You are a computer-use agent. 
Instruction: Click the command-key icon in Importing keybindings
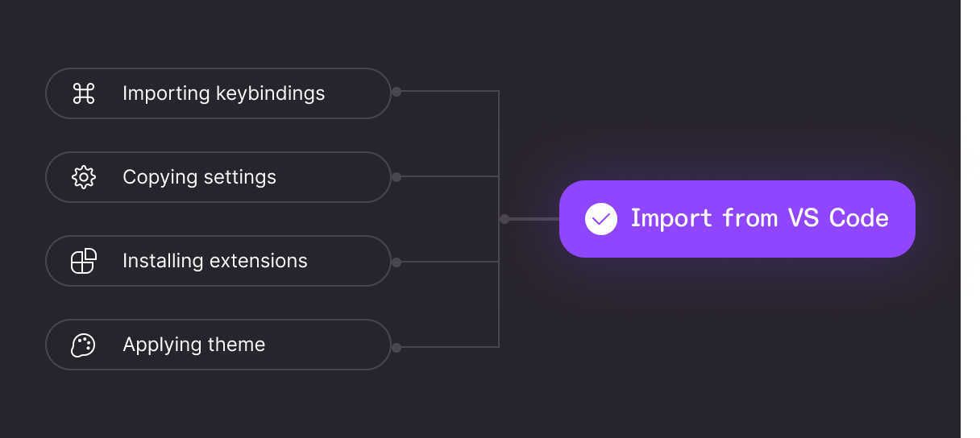coord(84,93)
